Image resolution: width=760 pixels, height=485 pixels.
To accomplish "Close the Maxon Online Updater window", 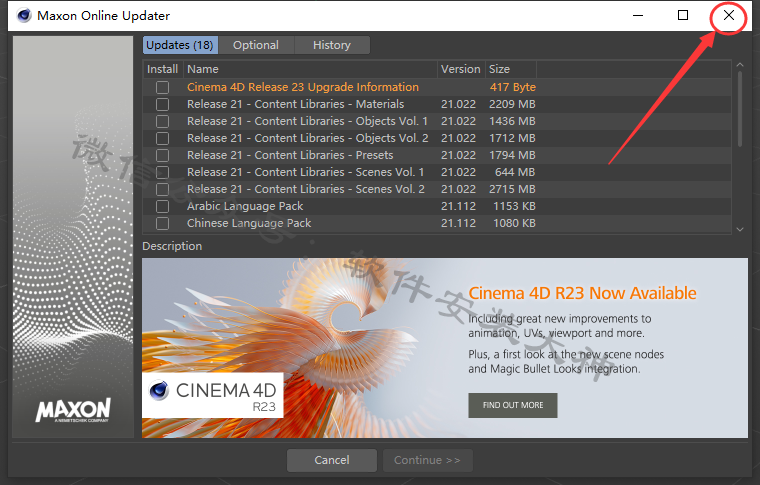I will pos(728,16).
